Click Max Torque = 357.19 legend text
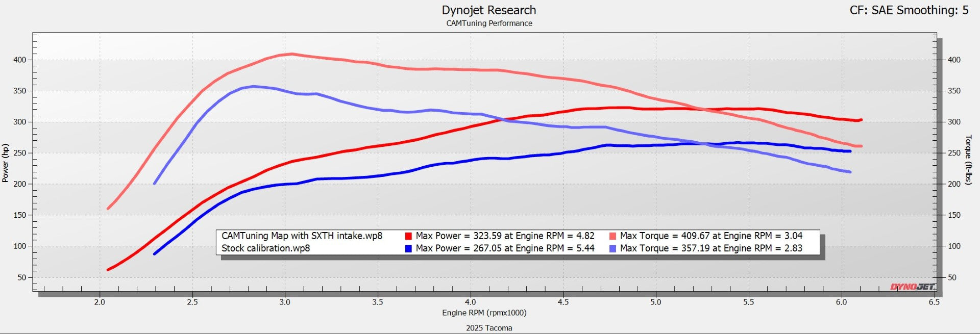This screenshot has height=334, width=980. [x=711, y=248]
